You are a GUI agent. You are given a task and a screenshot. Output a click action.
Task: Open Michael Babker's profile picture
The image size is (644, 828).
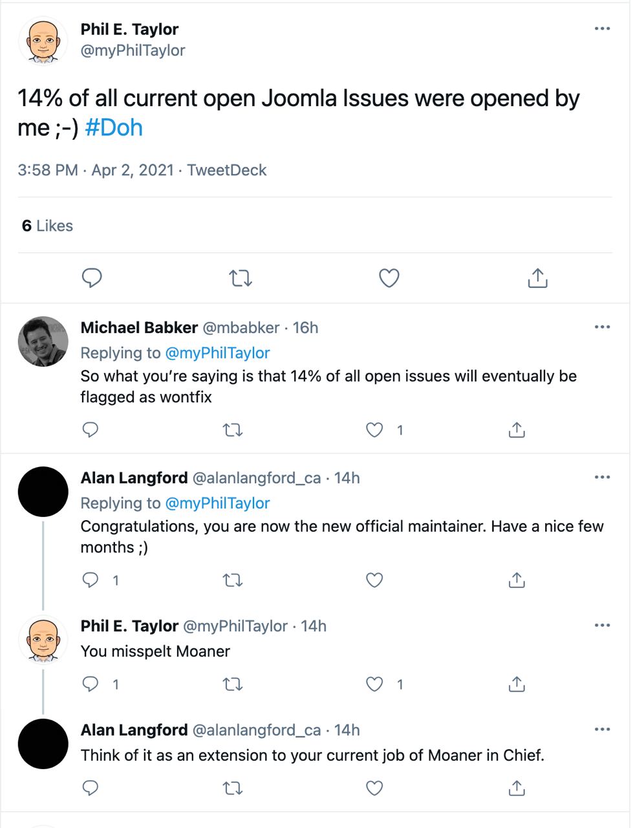coord(43,342)
